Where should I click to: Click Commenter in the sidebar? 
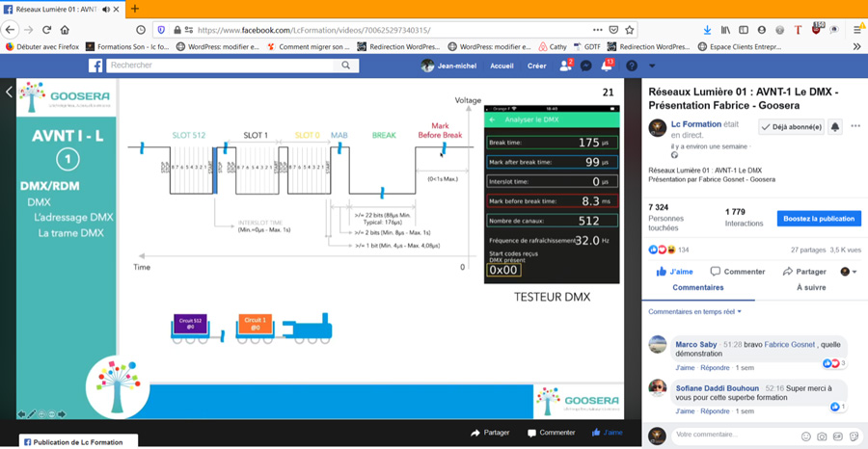point(738,272)
